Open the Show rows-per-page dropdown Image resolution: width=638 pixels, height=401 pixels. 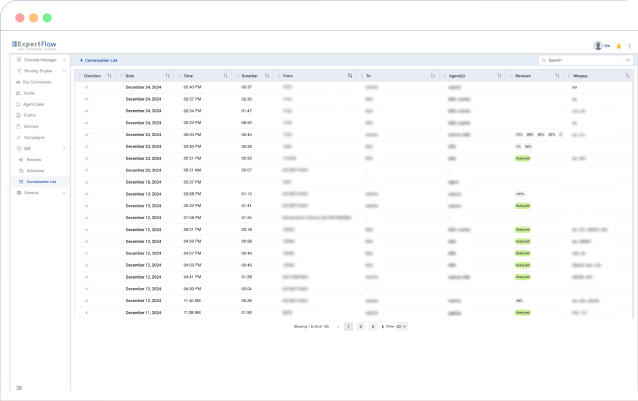[401, 327]
